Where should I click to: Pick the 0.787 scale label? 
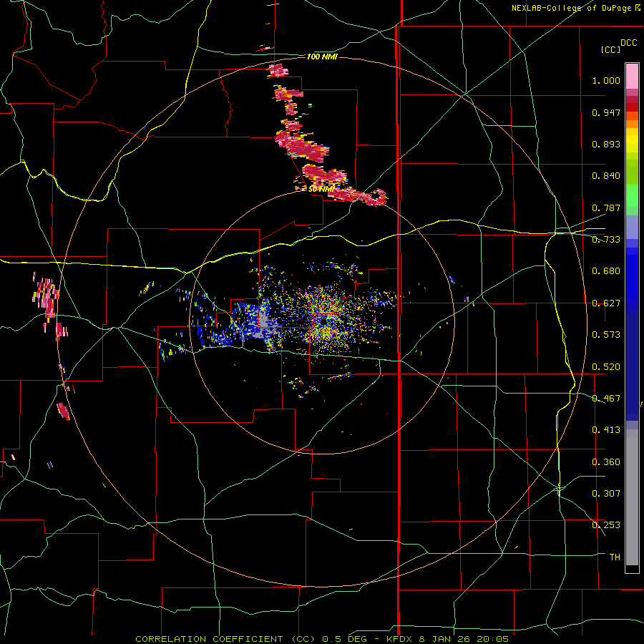[x=606, y=208]
